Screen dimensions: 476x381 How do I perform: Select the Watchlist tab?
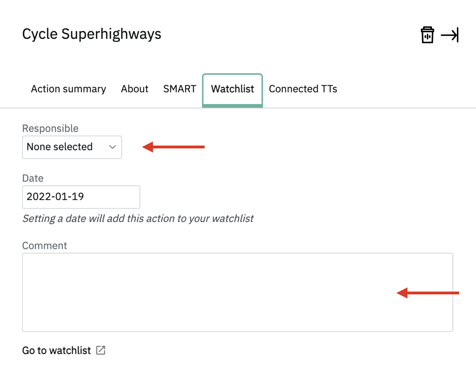click(232, 90)
